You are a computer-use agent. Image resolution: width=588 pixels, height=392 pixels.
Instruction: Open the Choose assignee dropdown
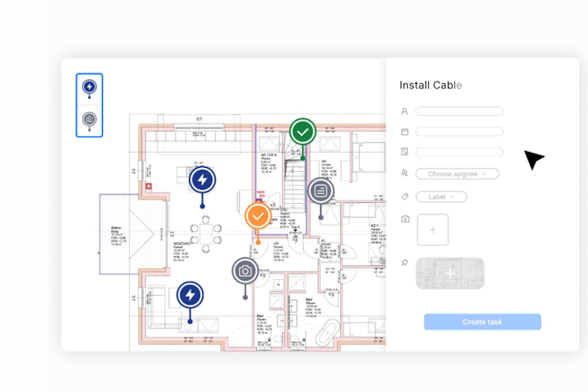(457, 174)
